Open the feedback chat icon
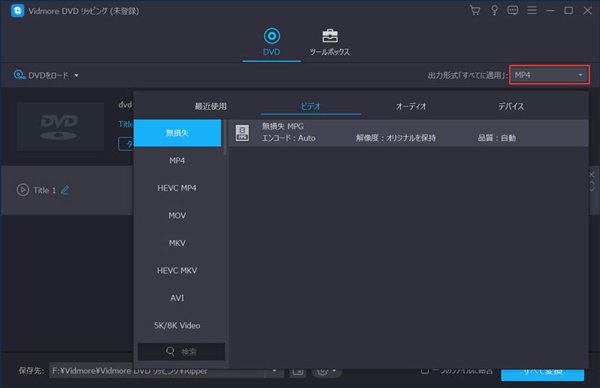600x388 pixels. tap(512, 10)
